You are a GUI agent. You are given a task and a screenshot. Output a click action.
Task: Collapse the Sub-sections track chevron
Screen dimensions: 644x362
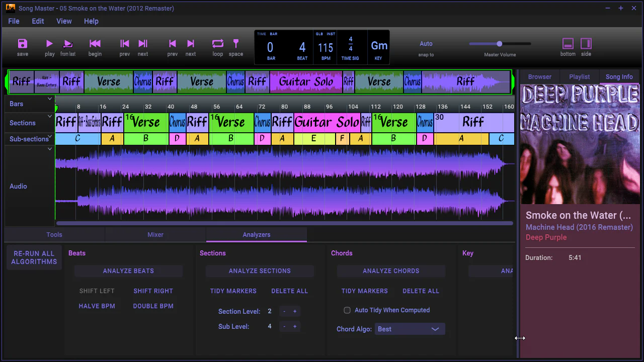point(50,136)
